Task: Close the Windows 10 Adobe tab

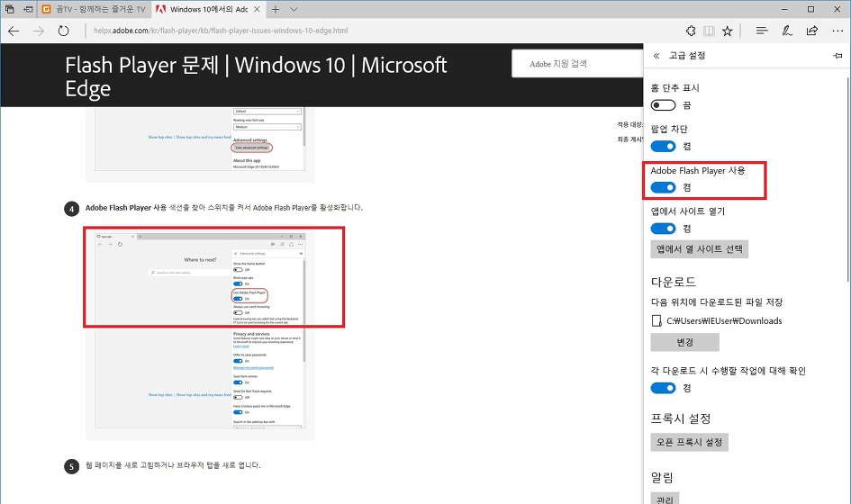Action: 258,9
